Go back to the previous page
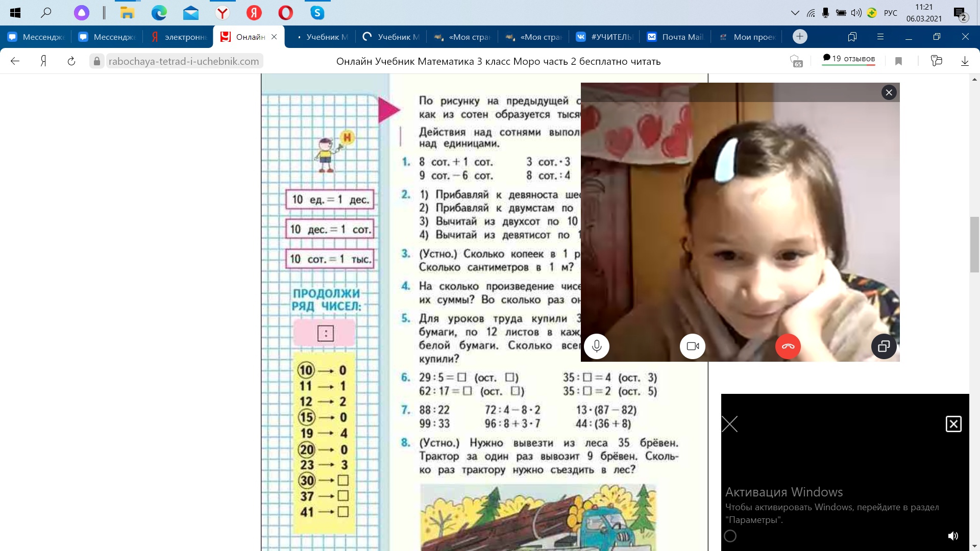Viewport: 980px width, 551px height. coord(15,61)
